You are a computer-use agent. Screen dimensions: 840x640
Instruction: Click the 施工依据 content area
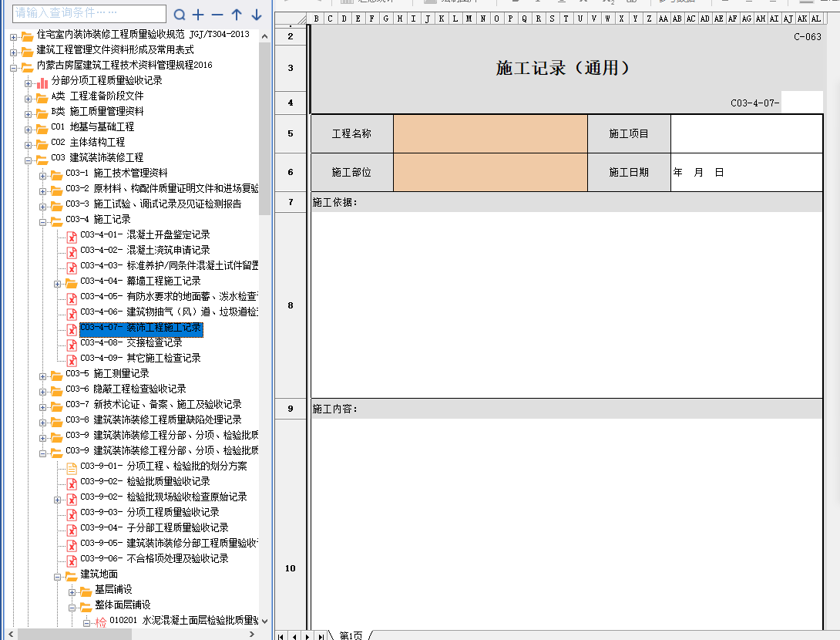pyautogui.click(x=566, y=305)
